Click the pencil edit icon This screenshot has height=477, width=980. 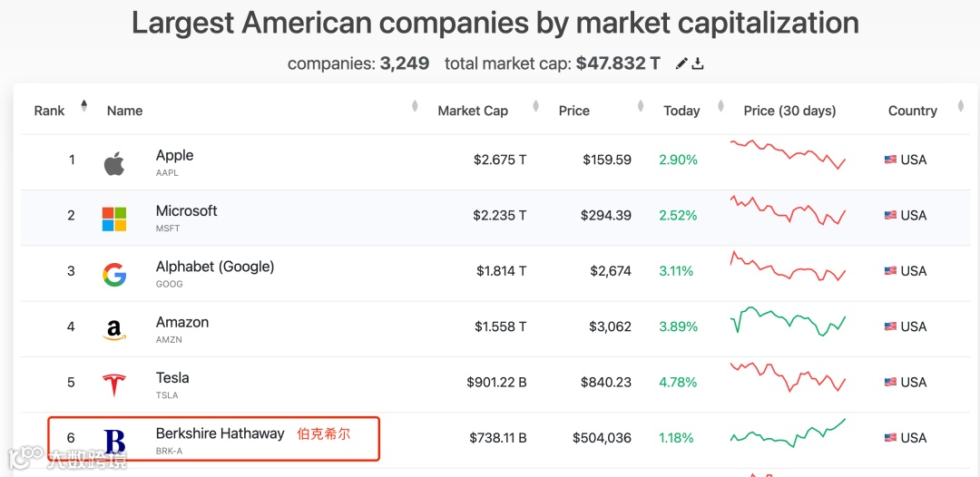pyautogui.click(x=681, y=64)
